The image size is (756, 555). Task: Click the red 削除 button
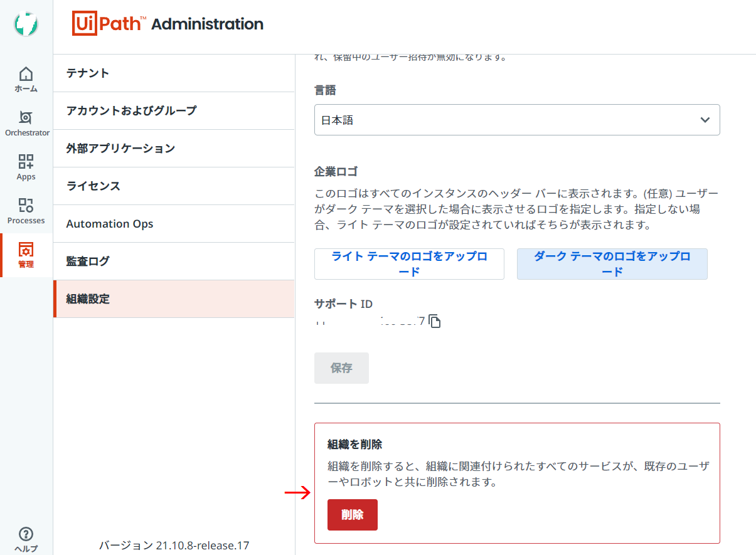(353, 515)
